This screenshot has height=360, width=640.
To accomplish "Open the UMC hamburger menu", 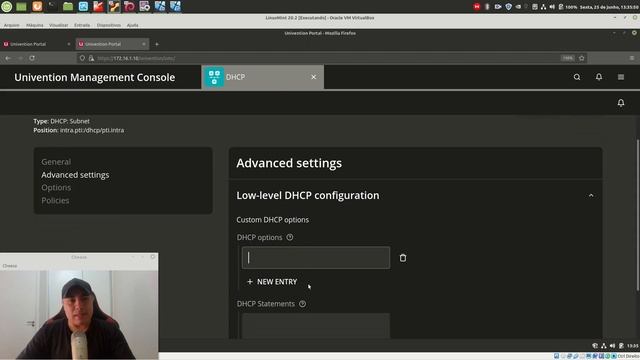I will point(621,77).
